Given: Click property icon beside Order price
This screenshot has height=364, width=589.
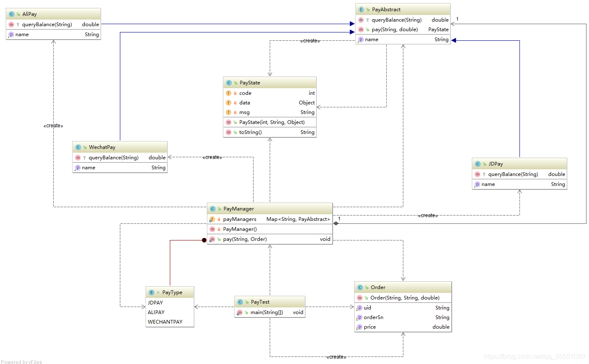Looking at the screenshot, I should point(360,327).
